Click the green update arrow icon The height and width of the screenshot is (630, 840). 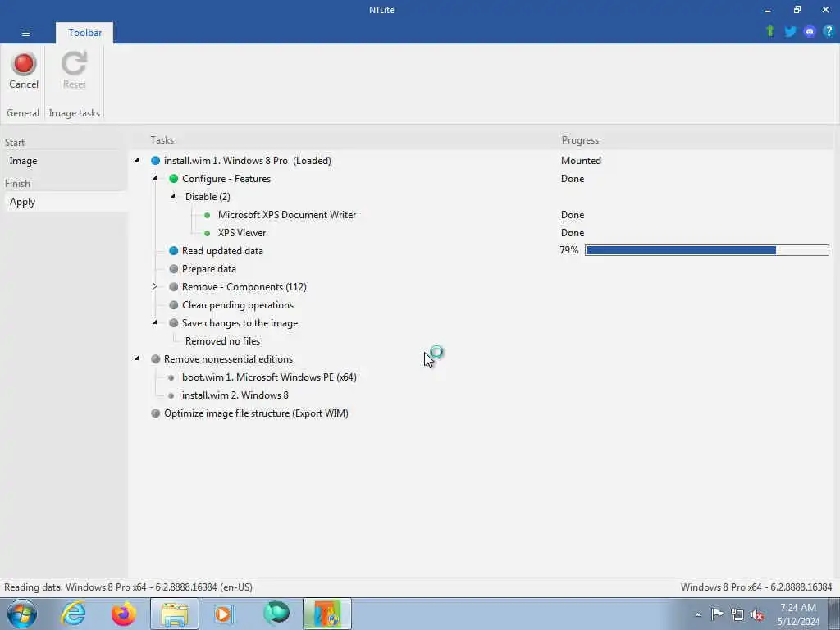(770, 31)
